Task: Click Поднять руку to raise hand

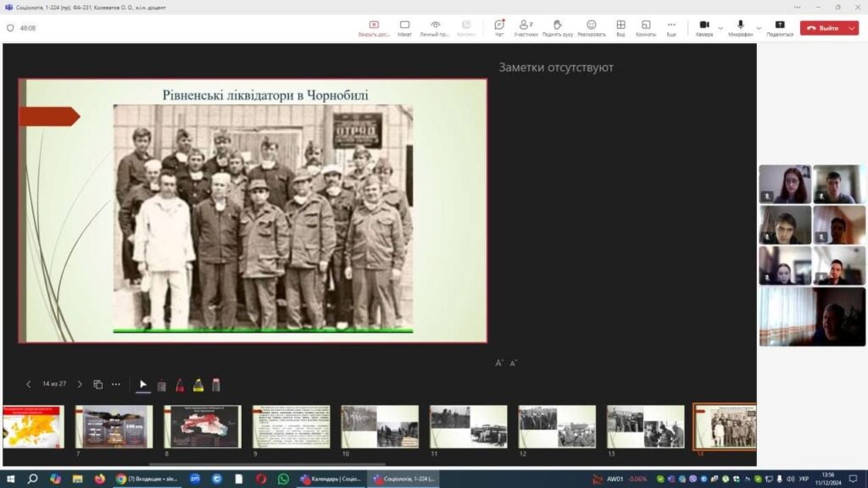Action: click(x=557, y=27)
